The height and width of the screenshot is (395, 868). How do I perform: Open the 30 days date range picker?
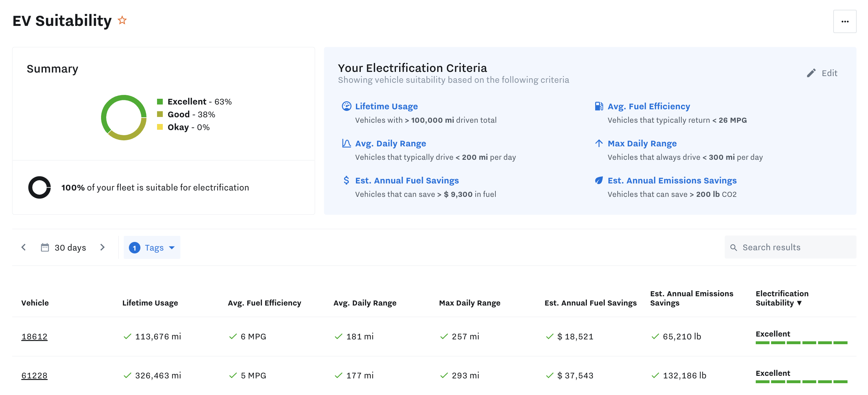(70, 247)
